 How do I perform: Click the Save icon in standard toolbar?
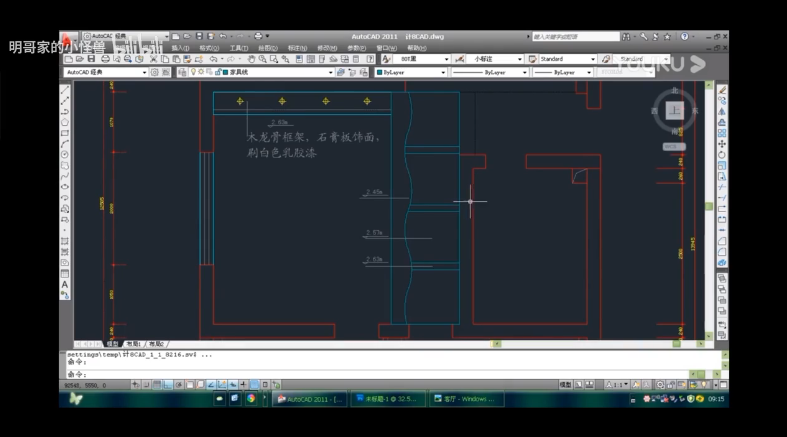(91, 59)
